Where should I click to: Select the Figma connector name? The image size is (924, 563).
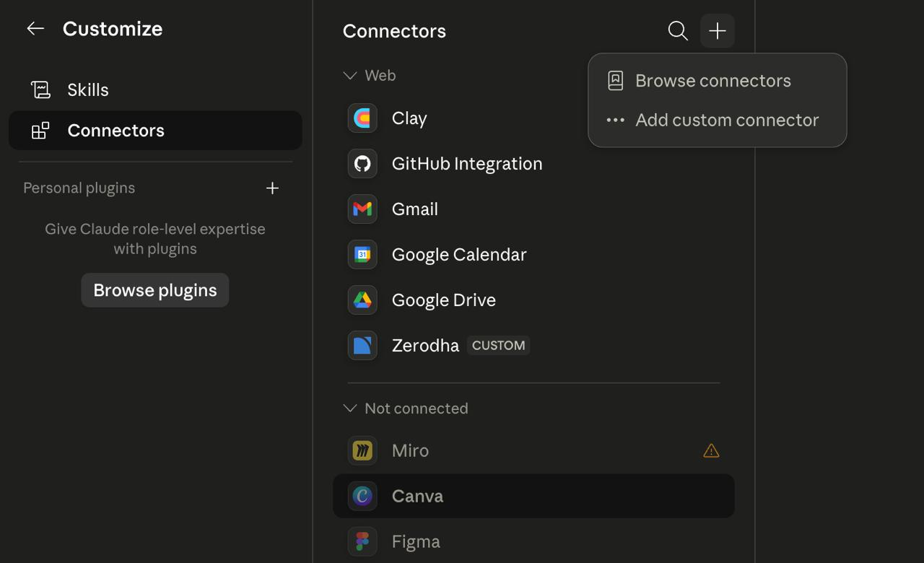pyautogui.click(x=416, y=541)
